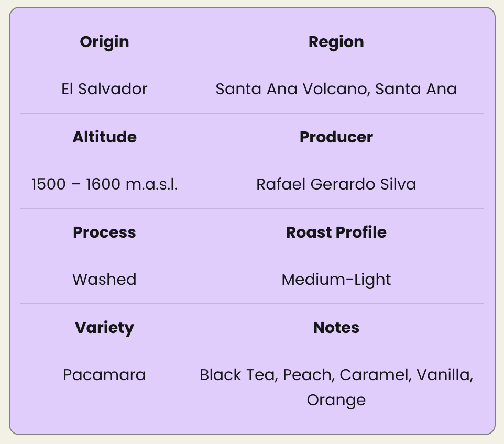
Task: Select Santa Ana Volcano, Santa Ana text
Action: pyautogui.click(x=336, y=89)
